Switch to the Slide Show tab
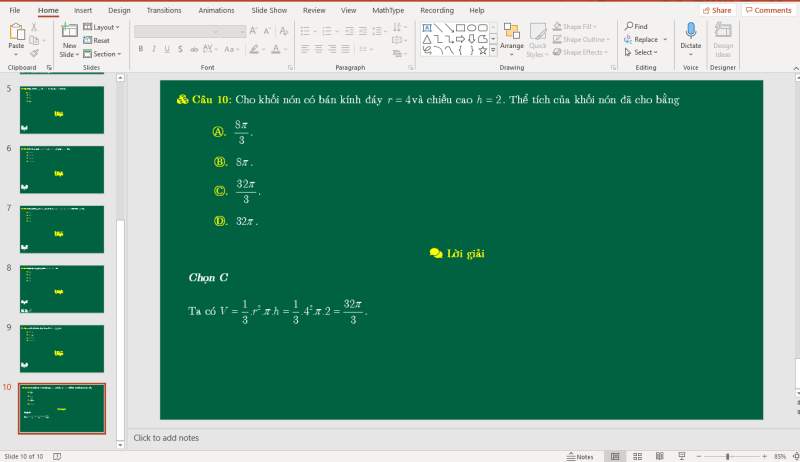This screenshot has width=800, height=462. [x=269, y=10]
